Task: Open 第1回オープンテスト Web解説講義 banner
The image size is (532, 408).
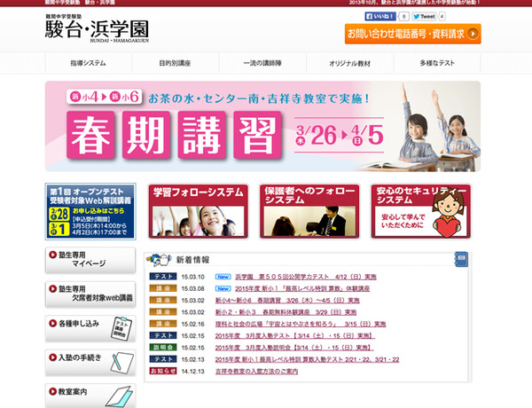Action: [90, 211]
